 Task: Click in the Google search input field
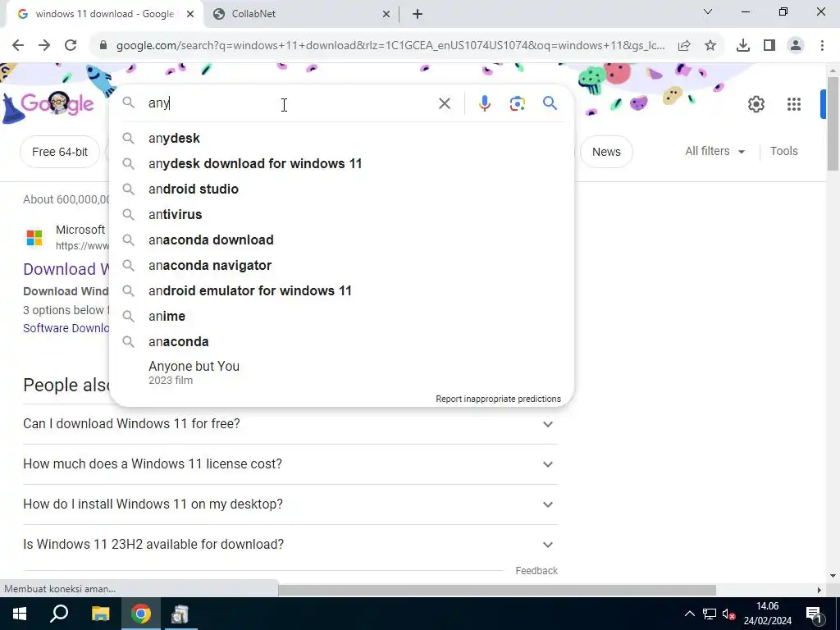point(290,103)
